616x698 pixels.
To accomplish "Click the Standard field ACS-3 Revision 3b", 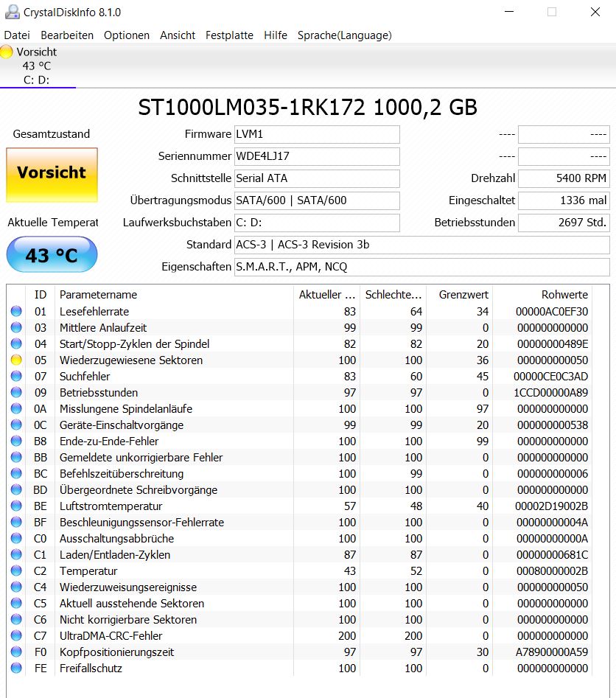I will click(422, 245).
